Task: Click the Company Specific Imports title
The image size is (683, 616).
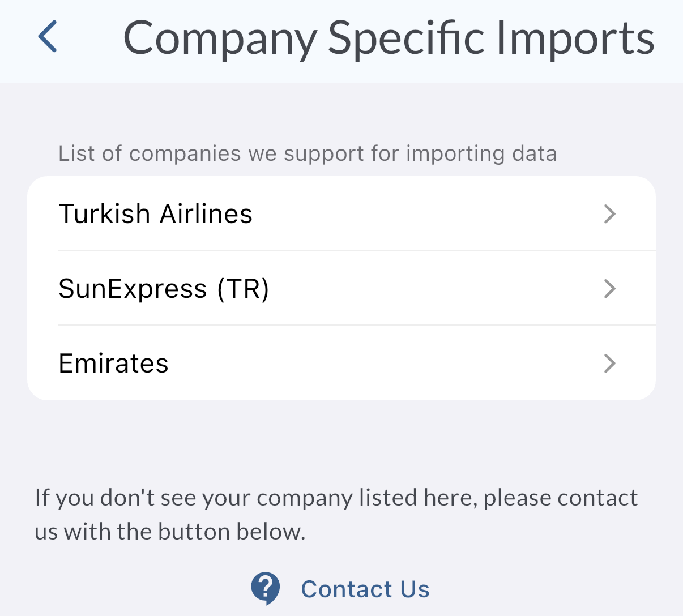Action: pyautogui.click(x=389, y=38)
